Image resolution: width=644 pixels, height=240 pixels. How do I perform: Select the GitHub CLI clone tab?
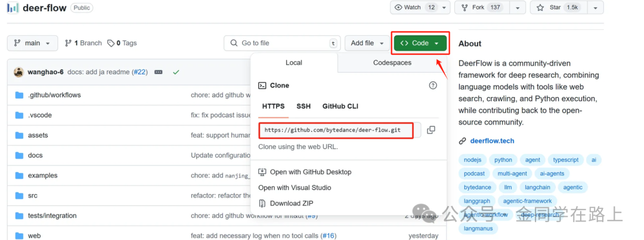[x=340, y=106]
